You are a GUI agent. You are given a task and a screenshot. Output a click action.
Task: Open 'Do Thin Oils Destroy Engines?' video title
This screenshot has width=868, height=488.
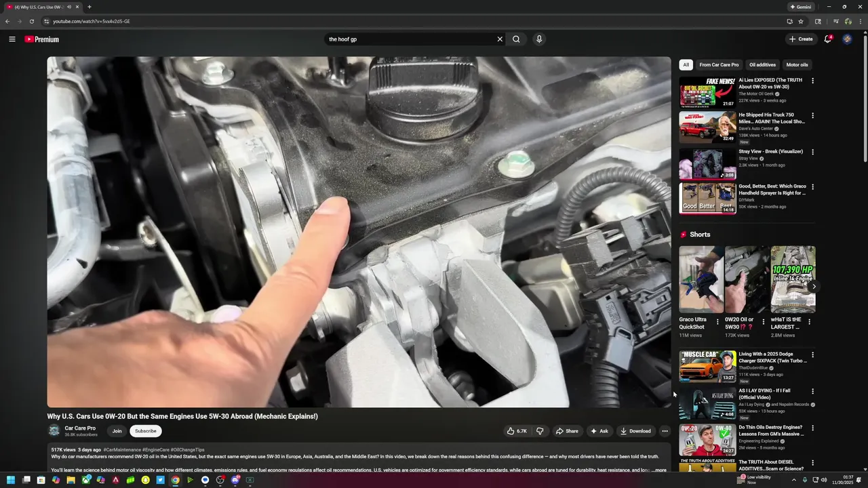[x=771, y=431]
